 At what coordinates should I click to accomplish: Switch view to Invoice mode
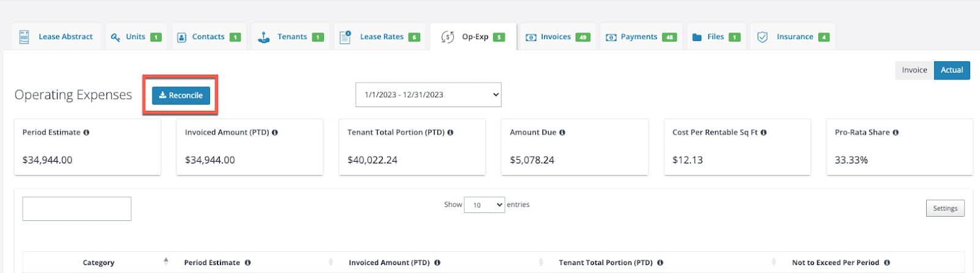[x=914, y=70]
